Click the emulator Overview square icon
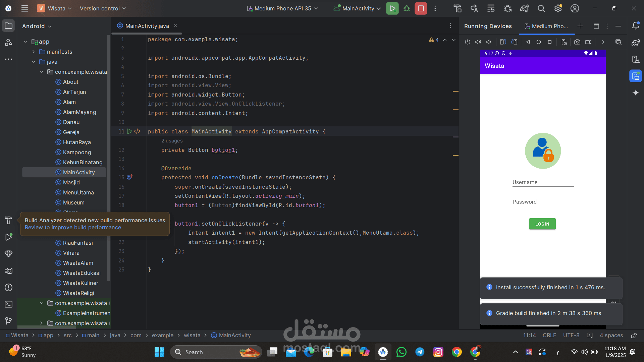This screenshot has height=362, width=644. [x=550, y=42]
